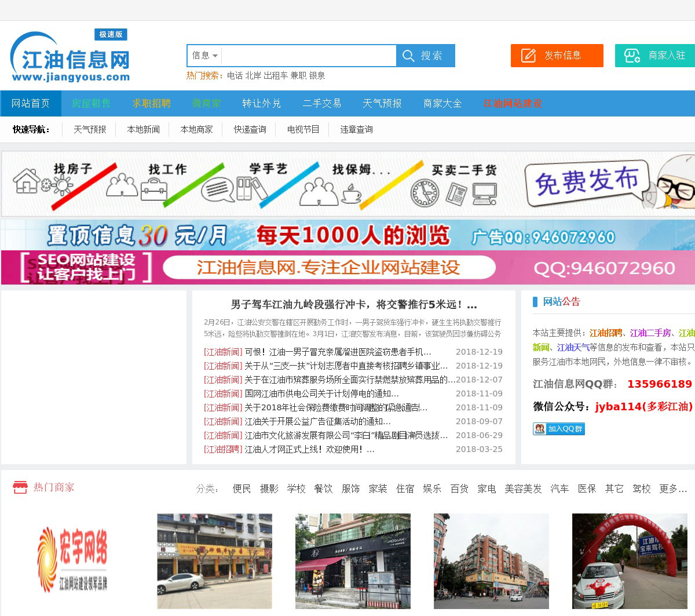This screenshot has height=616, width=695.
Task: Open the 宏宇网络 merchant thumbnail
Action: [x=73, y=560]
